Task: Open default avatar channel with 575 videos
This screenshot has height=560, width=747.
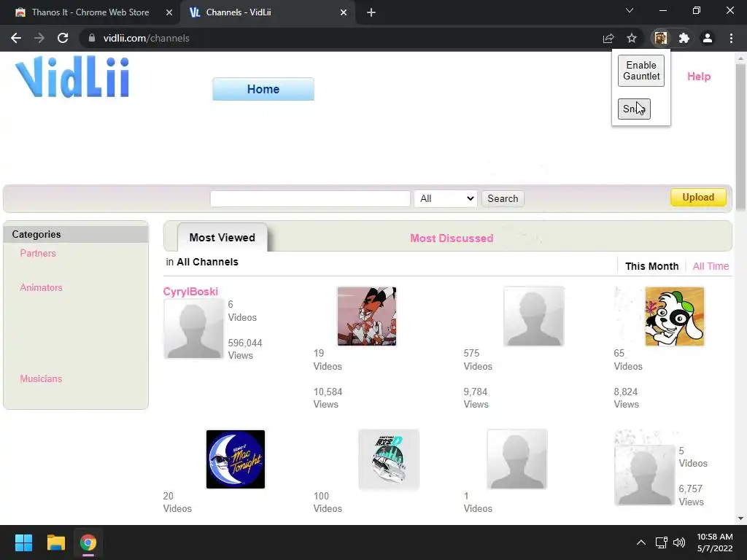Action: 533,316
